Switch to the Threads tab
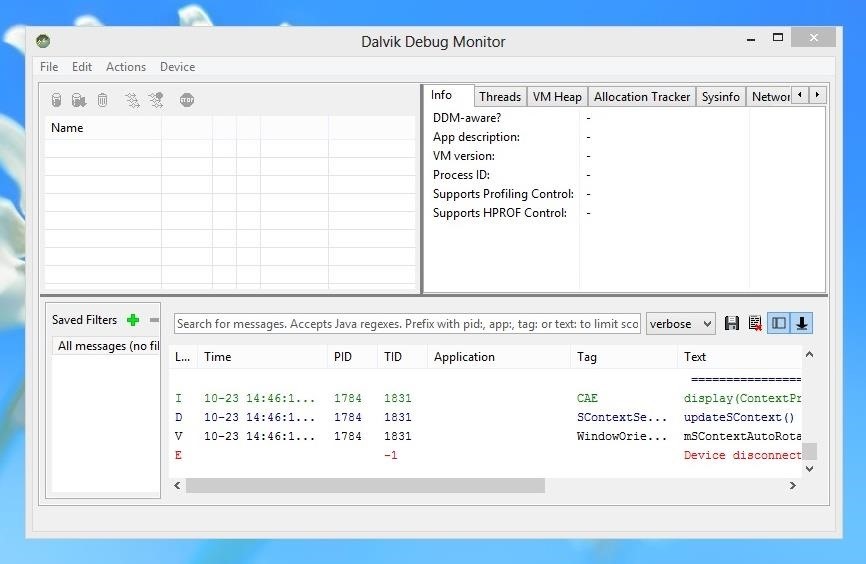Screen dimensions: 866x564 [500, 97]
